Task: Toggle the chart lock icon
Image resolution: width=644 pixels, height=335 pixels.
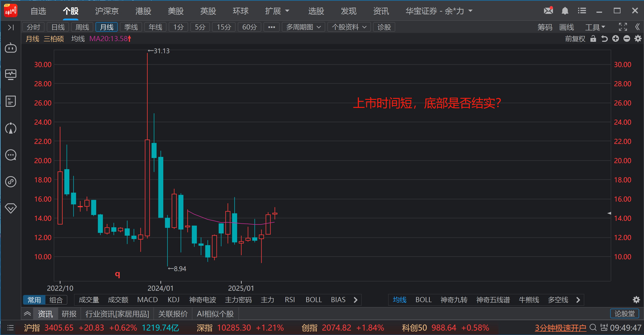Action: [593, 39]
